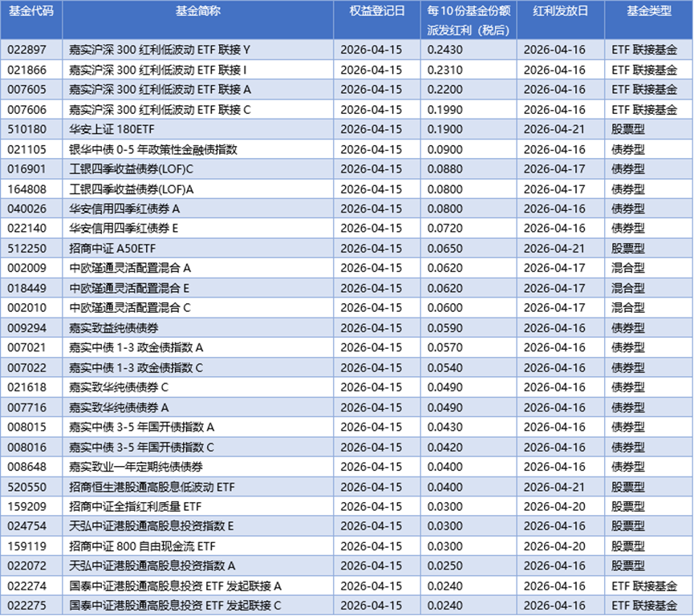Select fund code 008648
694x616 pixels.
click(x=26, y=468)
